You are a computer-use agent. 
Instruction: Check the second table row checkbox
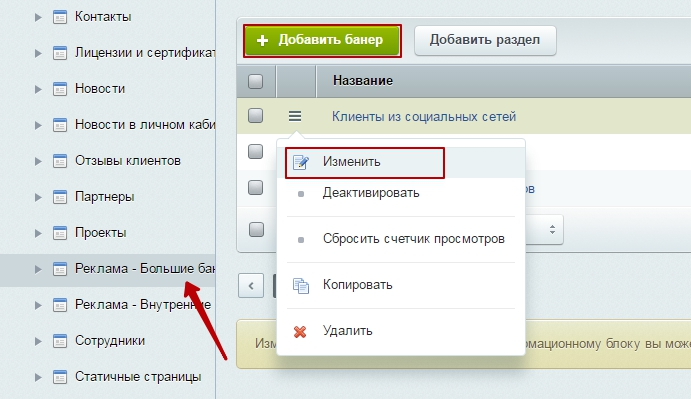pos(256,152)
